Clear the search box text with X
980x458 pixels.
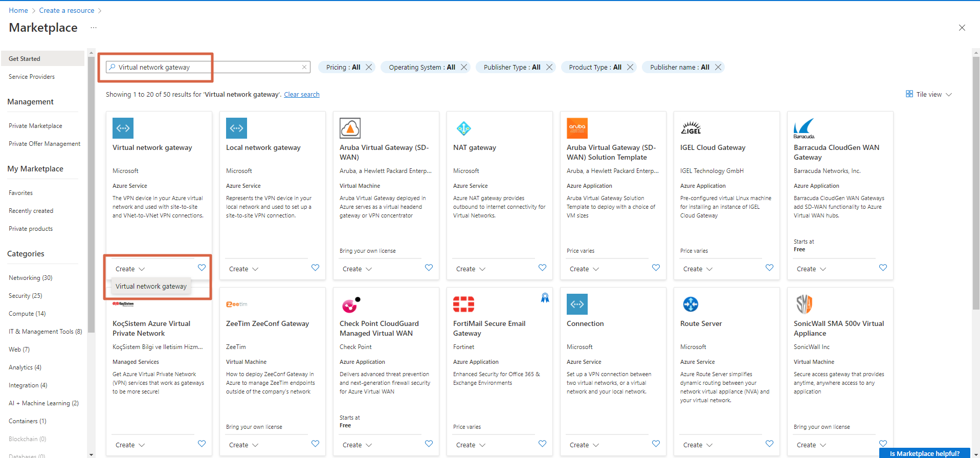click(x=304, y=67)
